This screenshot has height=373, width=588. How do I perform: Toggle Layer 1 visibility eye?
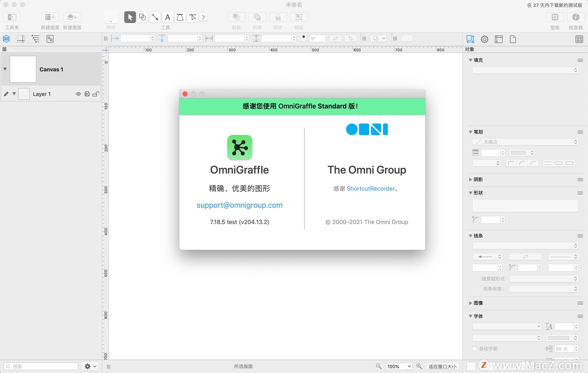click(x=78, y=94)
